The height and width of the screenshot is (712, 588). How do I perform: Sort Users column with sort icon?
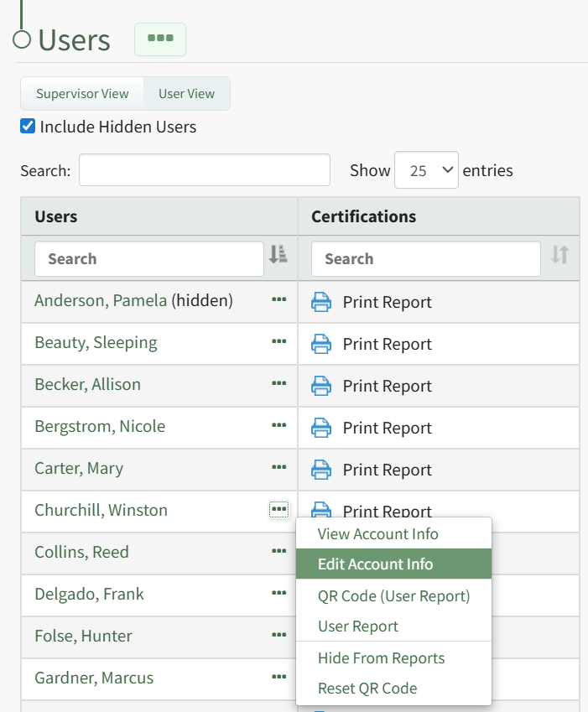tap(278, 255)
